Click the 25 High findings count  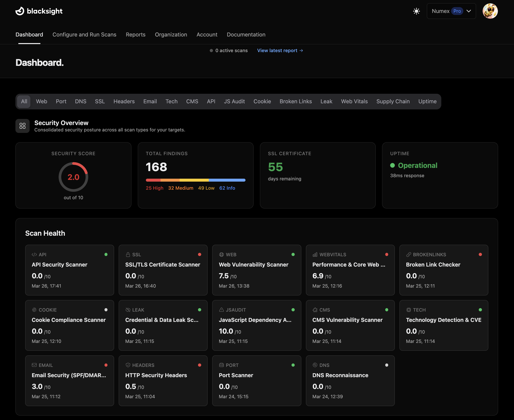[154, 188]
